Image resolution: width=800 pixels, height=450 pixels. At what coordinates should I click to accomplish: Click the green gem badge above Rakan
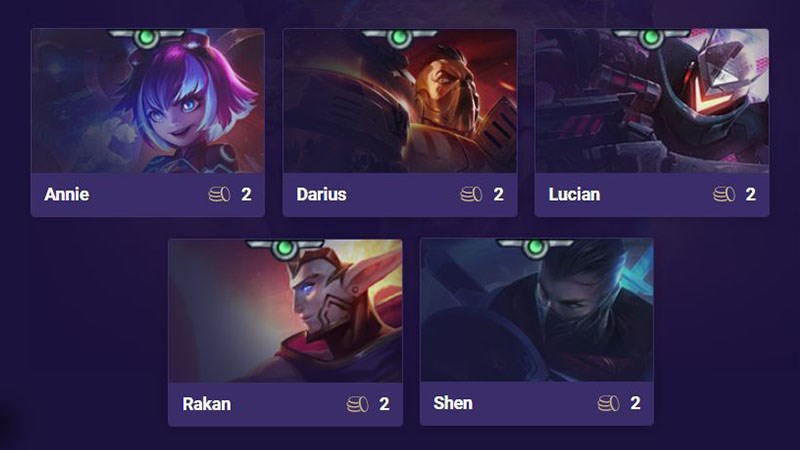tap(285, 248)
